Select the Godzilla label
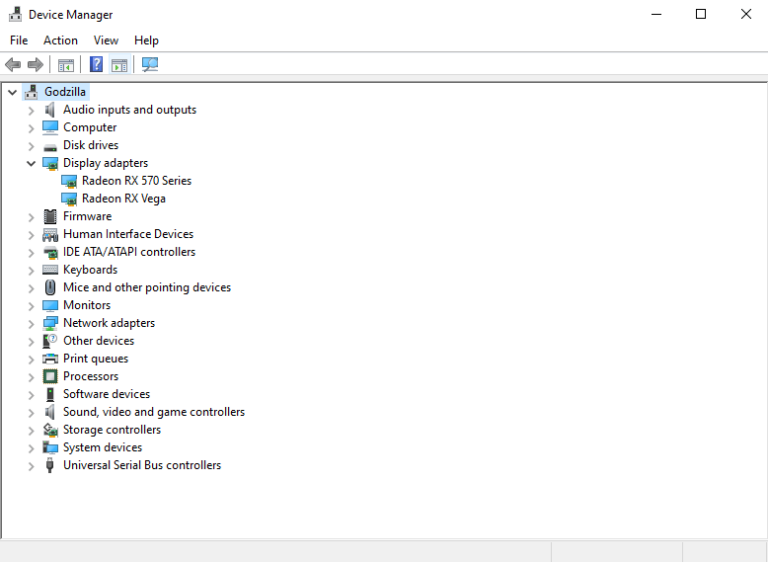768x562 pixels. [x=65, y=92]
